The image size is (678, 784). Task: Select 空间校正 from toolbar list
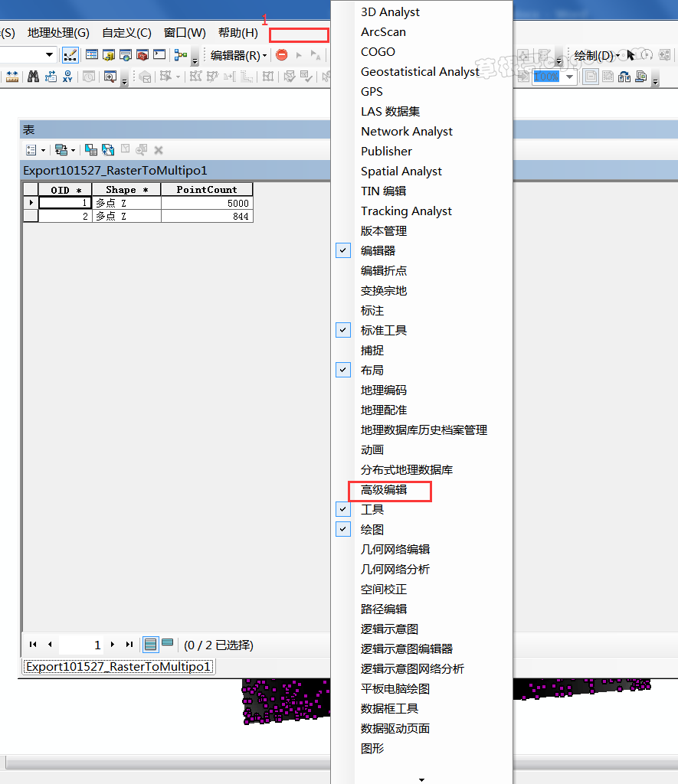[x=384, y=589]
